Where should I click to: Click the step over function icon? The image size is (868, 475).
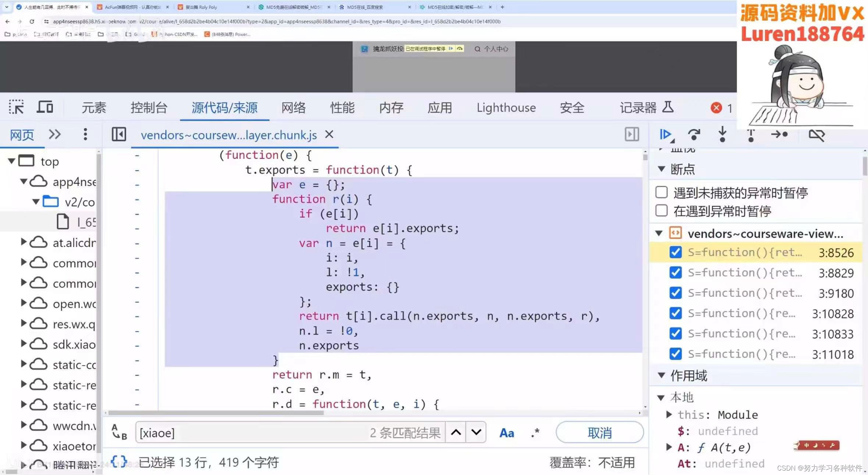click(694, 135)
